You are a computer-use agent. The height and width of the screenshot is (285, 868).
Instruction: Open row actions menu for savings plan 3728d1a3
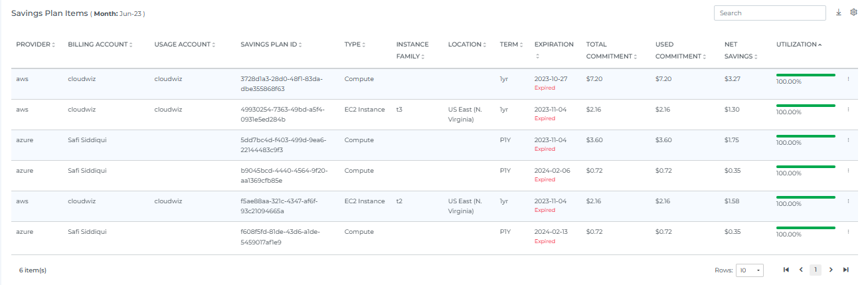[848, 79]
